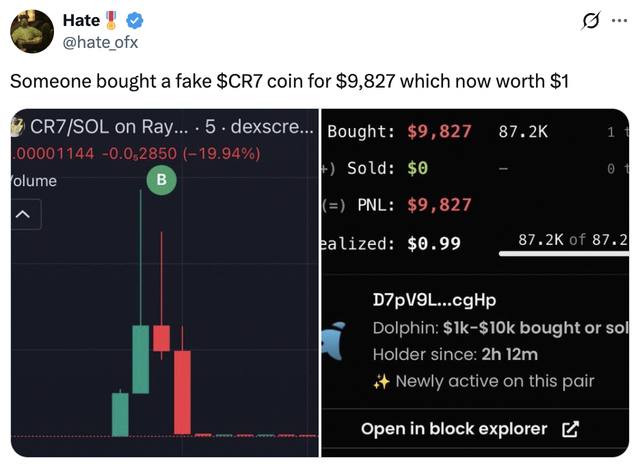Click the 87.2K of 87.2 progress bar
This screenshot has width=640, height=464.
click(565, 254)
